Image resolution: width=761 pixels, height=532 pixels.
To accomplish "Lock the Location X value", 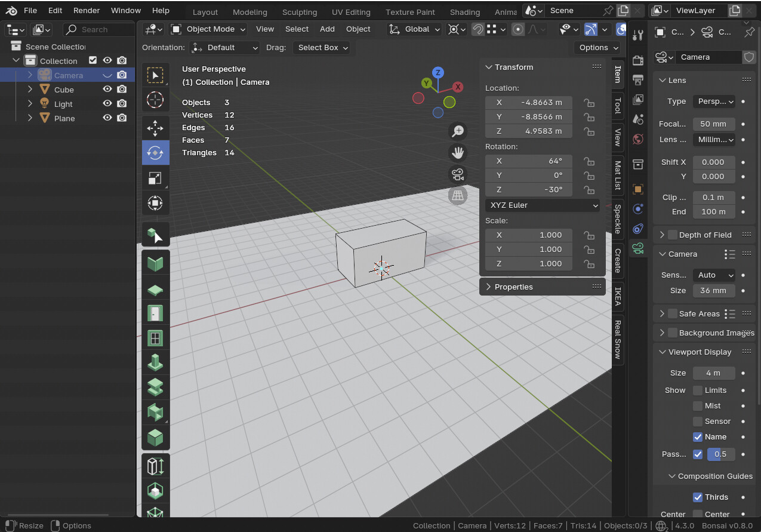I will 589,103.
